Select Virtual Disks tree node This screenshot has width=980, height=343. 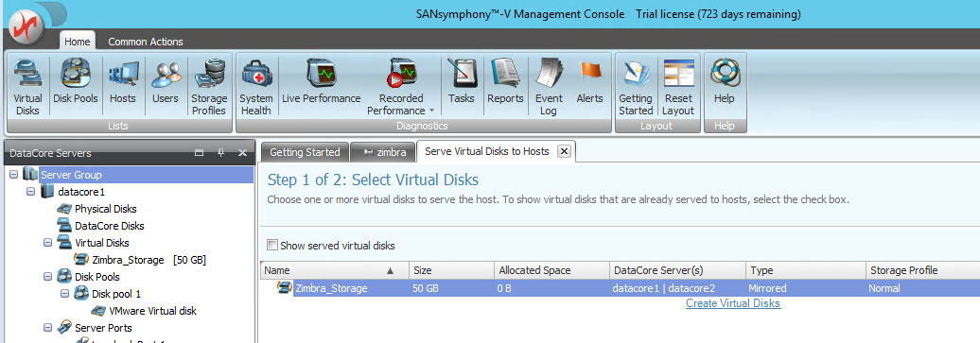(x=102, y=243)
